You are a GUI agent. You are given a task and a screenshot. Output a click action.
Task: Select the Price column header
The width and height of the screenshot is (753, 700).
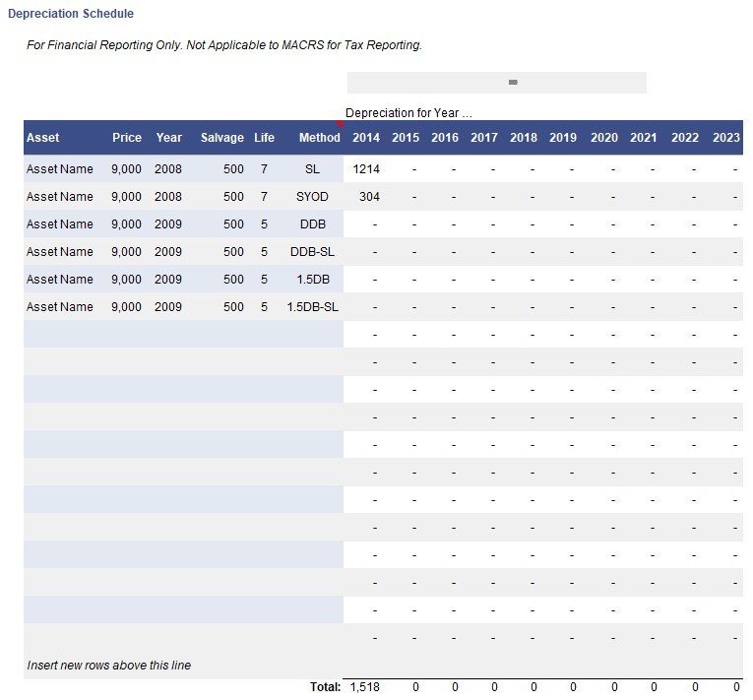click(127, 138)
